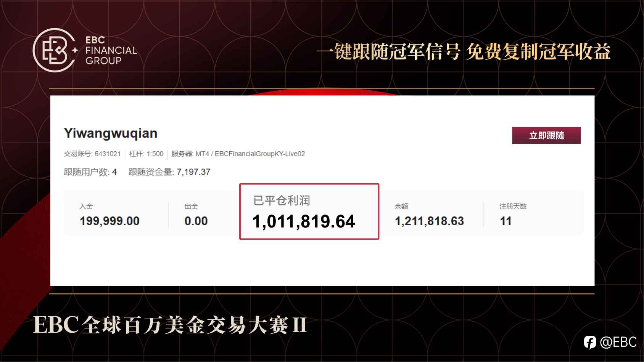Image resolution: width=644 pixels, height=362 pixels.
Task: Select the Yiwangwuqian trader name
Action: click(111, 133)
